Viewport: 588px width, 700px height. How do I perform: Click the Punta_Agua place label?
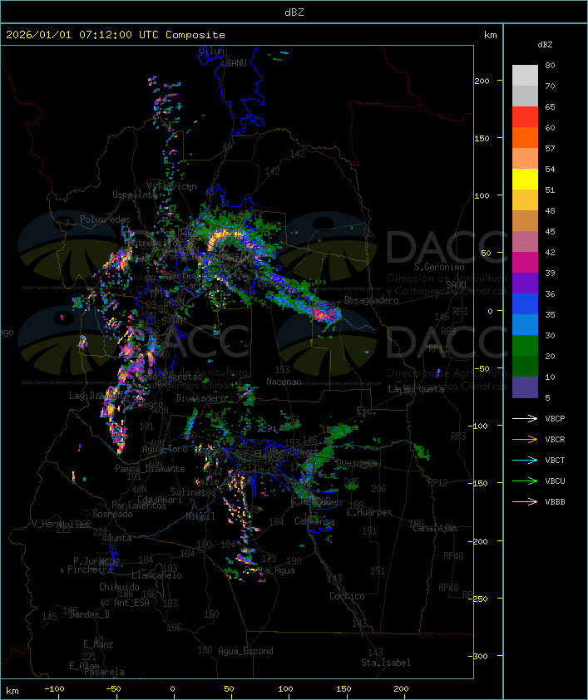click(x=269, y=570)
